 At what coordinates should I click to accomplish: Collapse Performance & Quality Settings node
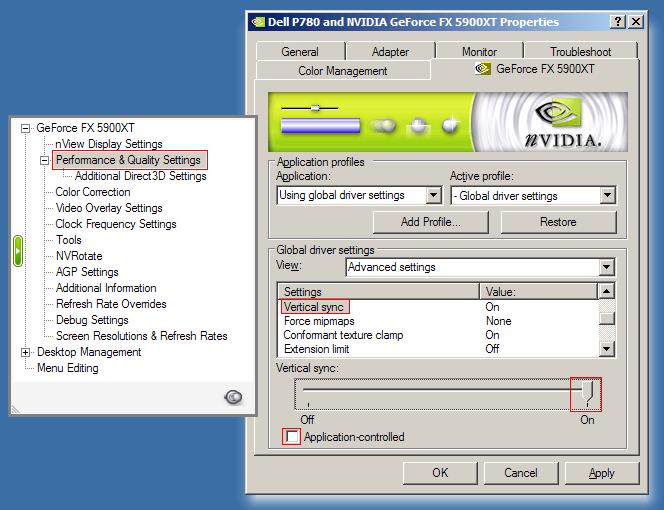44,160
